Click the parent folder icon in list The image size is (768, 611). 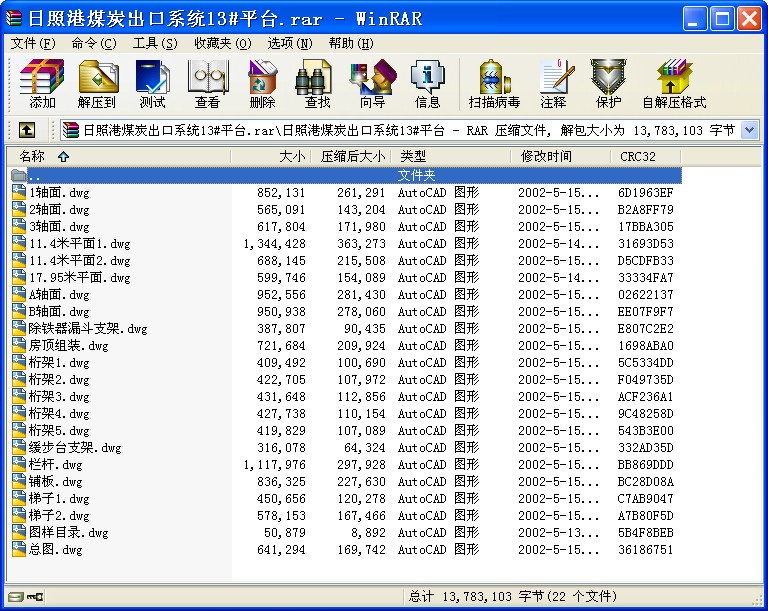pos(19,175)
